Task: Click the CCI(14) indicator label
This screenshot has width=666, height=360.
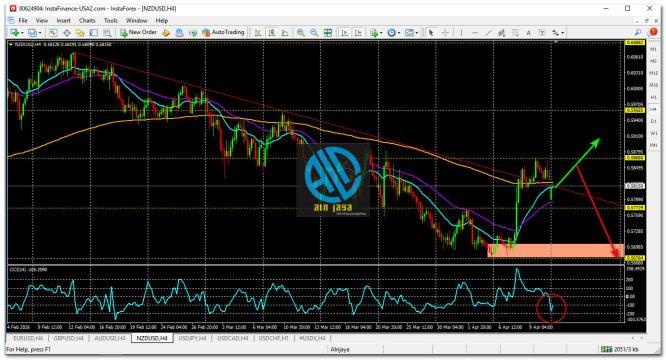Action: coord(28,270)
